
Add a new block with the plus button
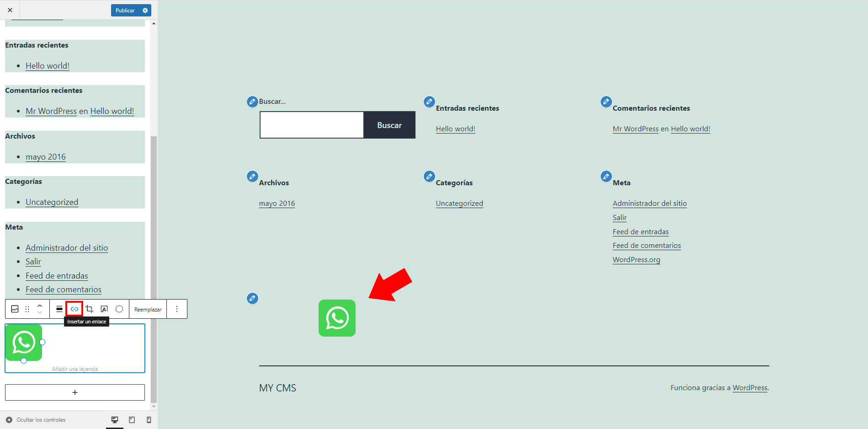point(75,392)
